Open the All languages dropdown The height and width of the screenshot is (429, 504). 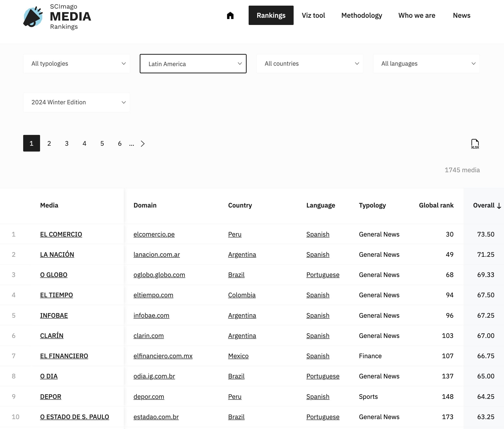pos(426,63)
